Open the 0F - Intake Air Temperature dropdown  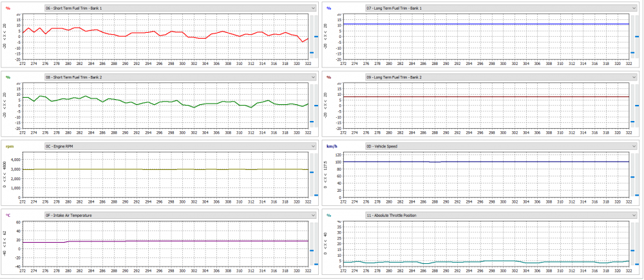[180, 215]
